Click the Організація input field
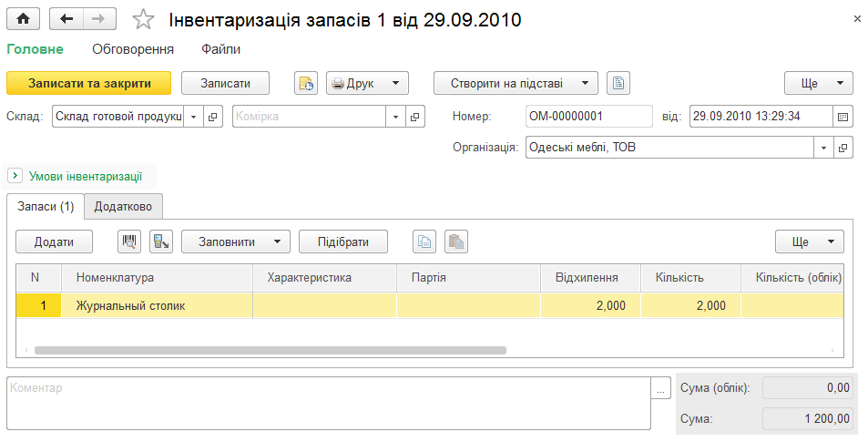868x442 pixels. point(669,148)
